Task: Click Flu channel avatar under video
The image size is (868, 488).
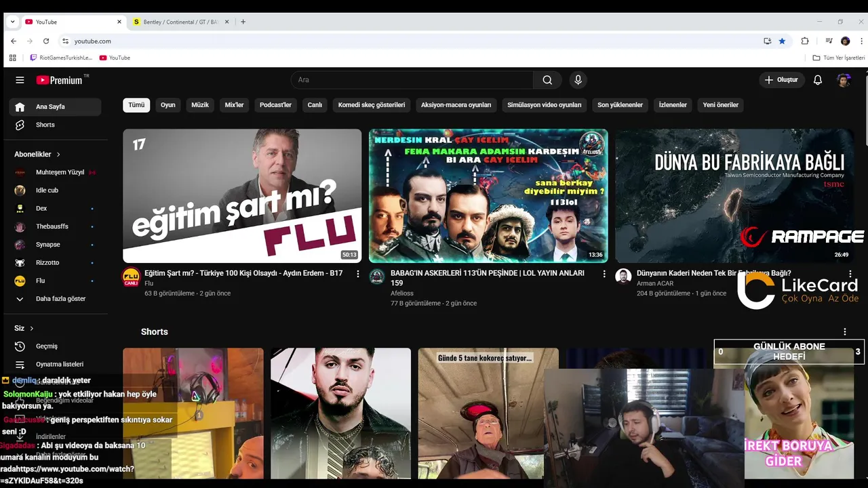Action: tap(131, 277)
